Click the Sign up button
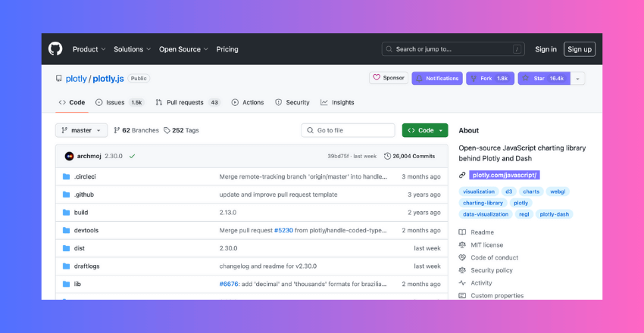Viewport: 644px width, 333px height. (580, 49)
